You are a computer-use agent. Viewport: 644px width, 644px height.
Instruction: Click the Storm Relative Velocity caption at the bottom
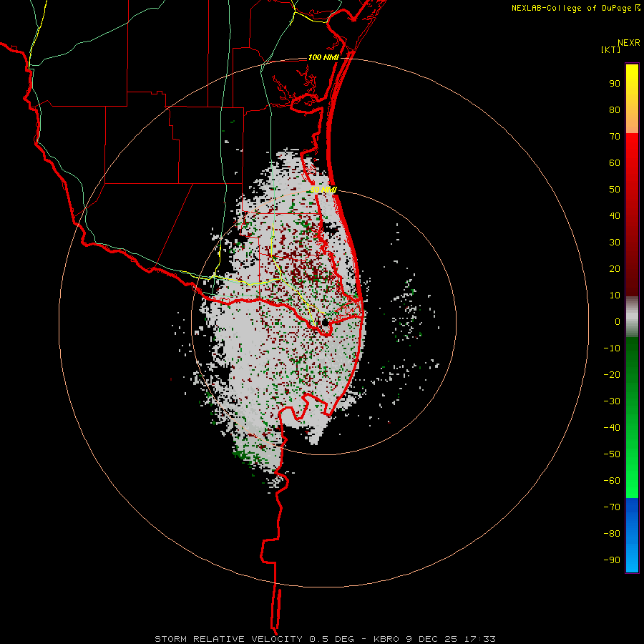tap(326, 639)
